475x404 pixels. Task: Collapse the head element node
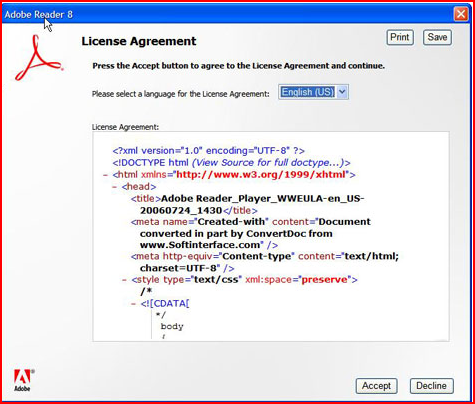[x=115, y=187]
